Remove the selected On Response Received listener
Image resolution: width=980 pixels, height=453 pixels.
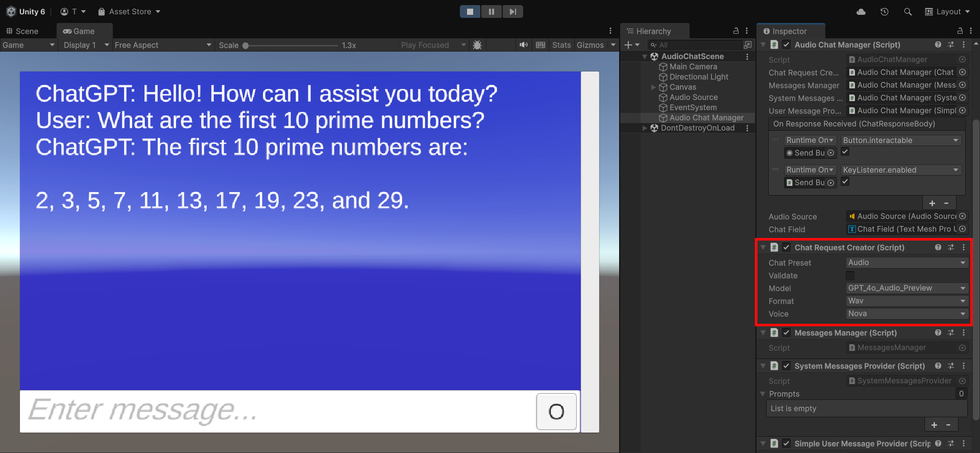pos(946,203)
